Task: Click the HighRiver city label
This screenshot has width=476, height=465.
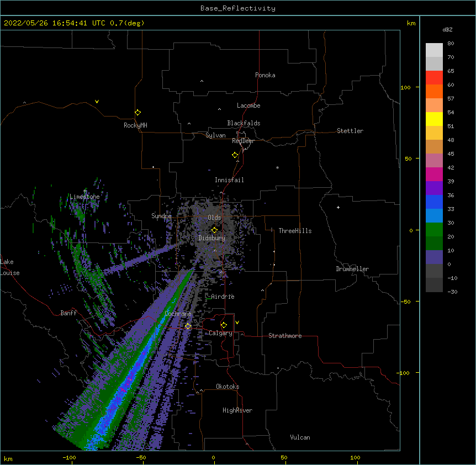Action: 237,410
